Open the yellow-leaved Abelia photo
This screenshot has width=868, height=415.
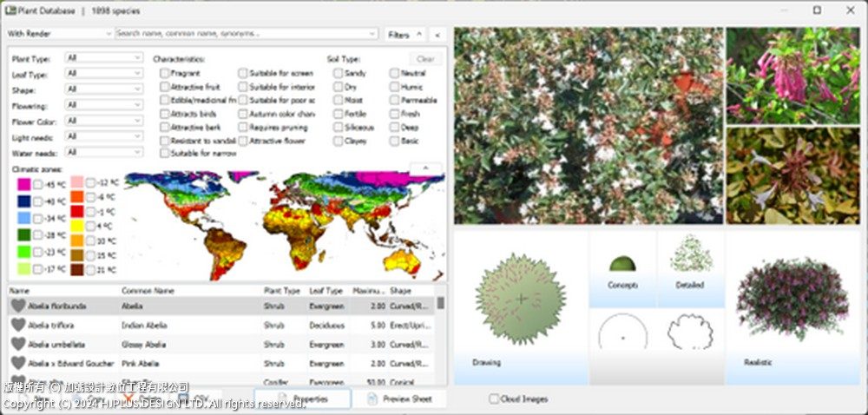pos(792,175)
